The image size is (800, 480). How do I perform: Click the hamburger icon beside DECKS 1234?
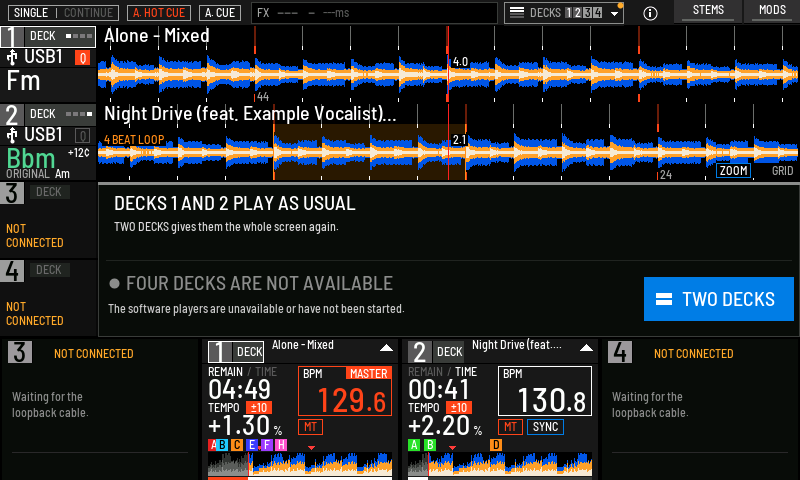coord(517,13)
